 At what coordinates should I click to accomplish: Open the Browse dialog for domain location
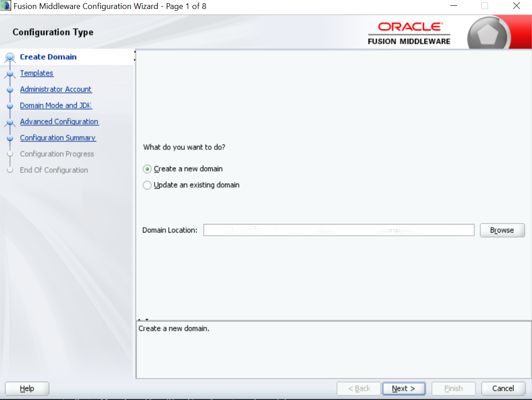coord(502,230)
